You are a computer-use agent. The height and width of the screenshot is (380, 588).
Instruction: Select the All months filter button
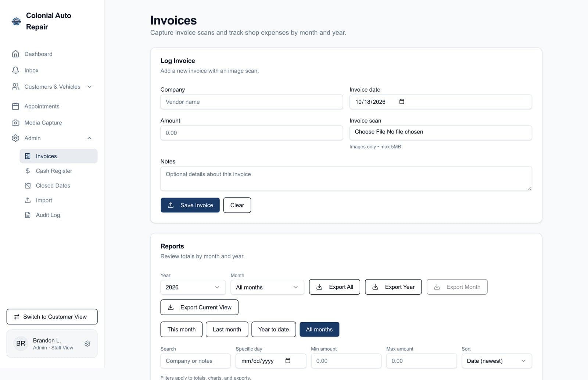pyautogui.click(x=319, y=330)
